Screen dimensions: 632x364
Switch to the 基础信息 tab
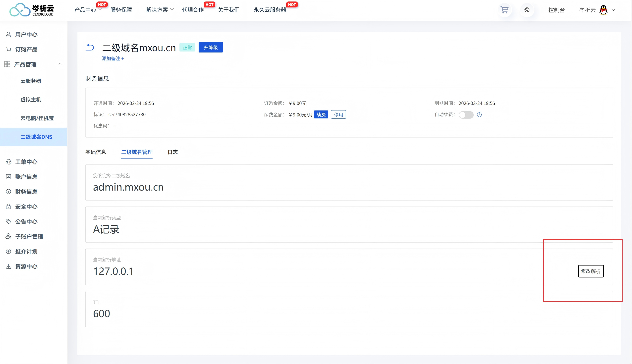point(96,152)
